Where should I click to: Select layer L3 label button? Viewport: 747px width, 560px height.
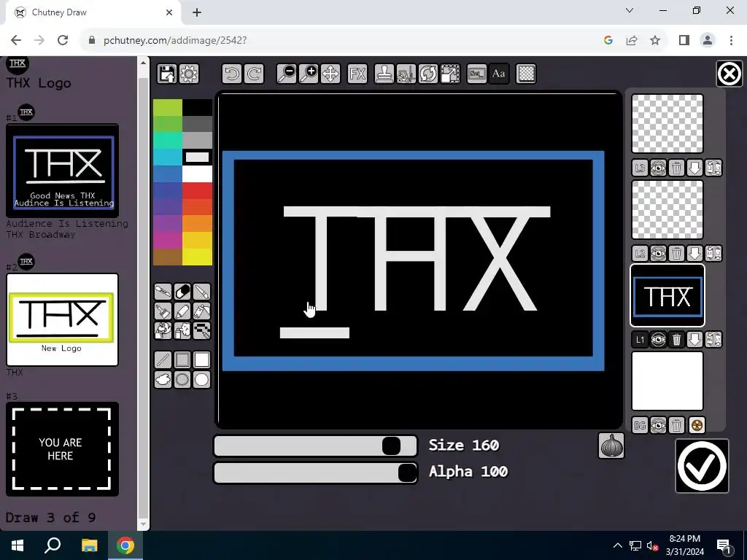point(640,168)
